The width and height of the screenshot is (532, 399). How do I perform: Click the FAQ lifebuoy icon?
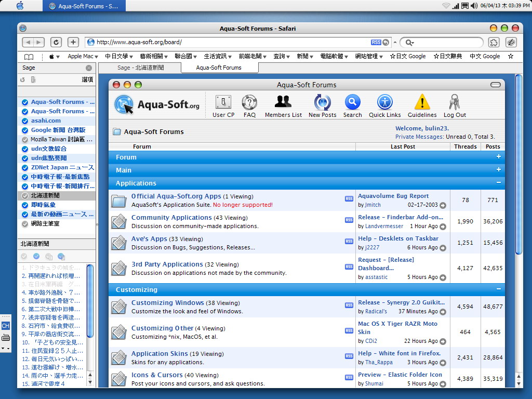[249, 102]
